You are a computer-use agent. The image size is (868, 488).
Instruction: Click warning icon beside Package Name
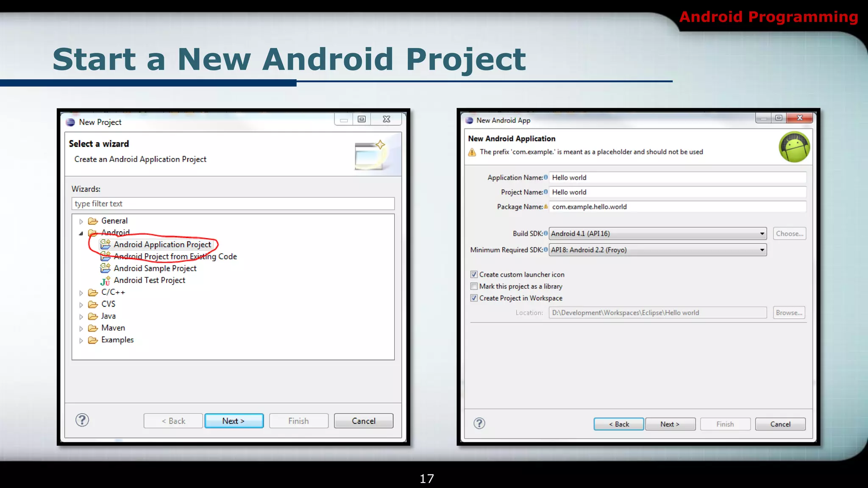pyautogui.click(x=545, y=206)
